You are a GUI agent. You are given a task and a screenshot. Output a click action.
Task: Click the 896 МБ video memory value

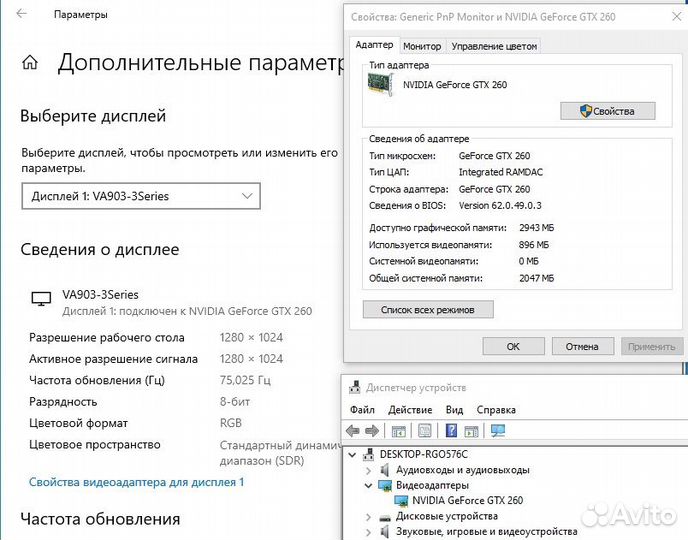click(534, 245)
